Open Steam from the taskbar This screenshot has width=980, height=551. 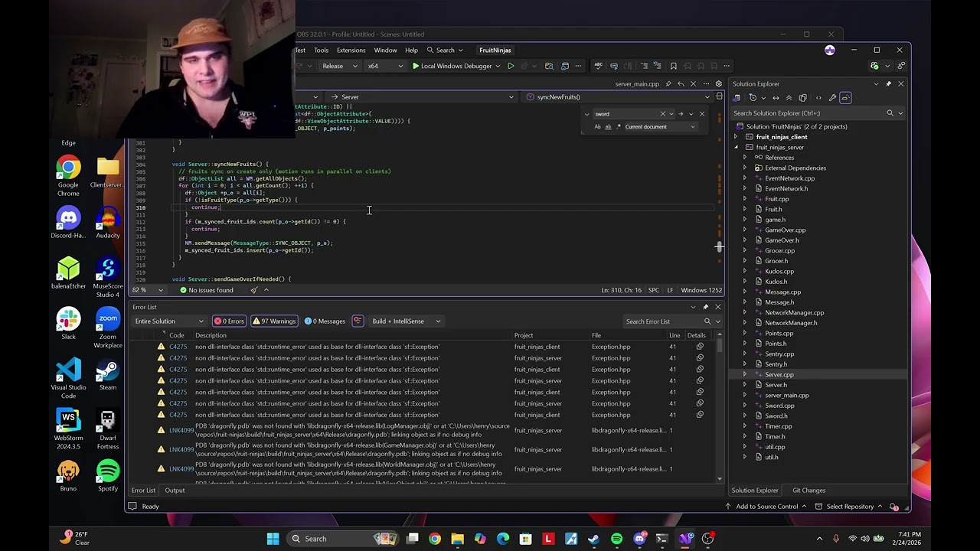click(x=594, y=539)
